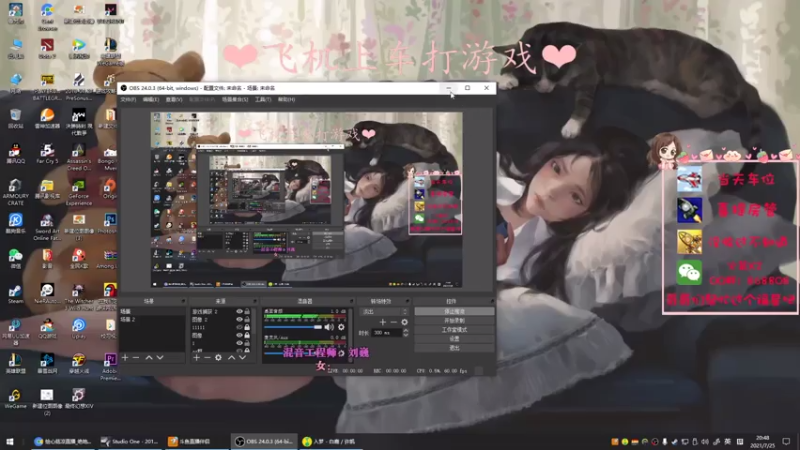Click the OBS 24.0.3 taskbar item
The width and height of the screenshot is (800, 450).
[264, 441]
